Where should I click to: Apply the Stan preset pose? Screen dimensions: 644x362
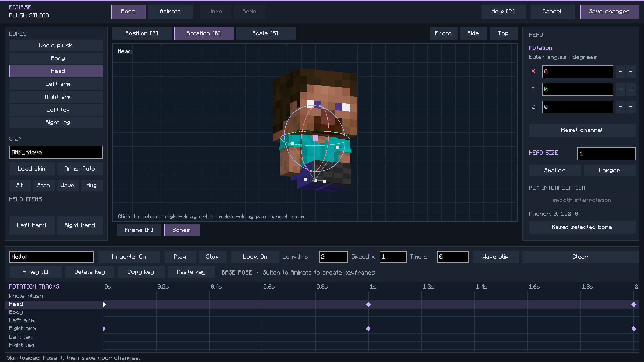[x=44, y=185]
